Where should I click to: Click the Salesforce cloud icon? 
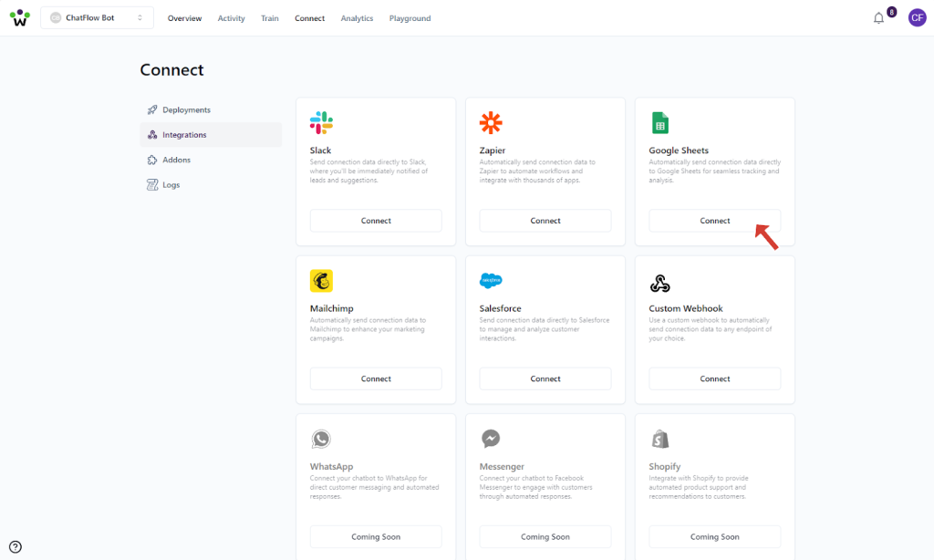click(491, 281)
